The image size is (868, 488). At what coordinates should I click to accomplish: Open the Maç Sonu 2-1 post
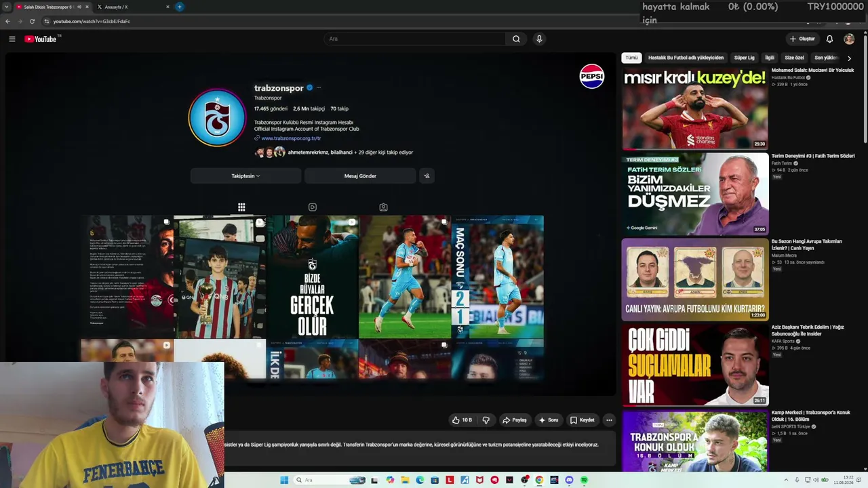498,277
